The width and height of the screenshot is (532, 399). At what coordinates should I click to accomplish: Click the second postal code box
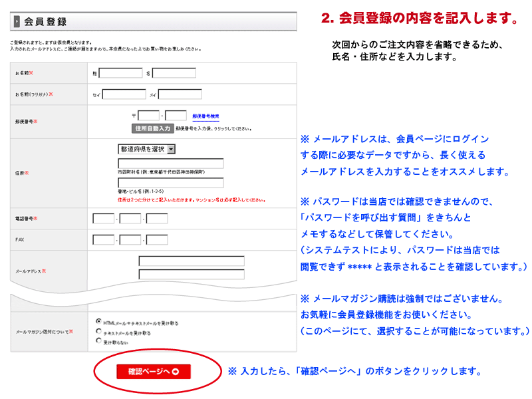pos(176,115)
